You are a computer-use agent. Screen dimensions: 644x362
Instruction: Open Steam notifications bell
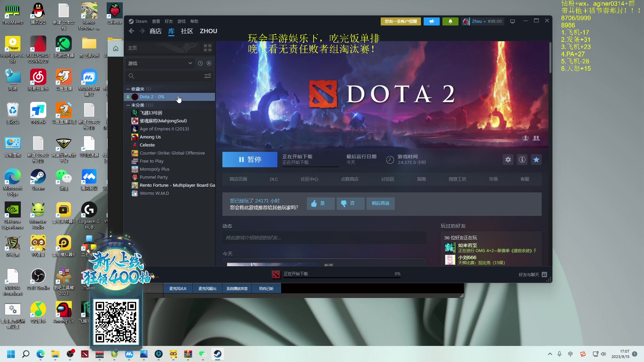tap(450, 21)
